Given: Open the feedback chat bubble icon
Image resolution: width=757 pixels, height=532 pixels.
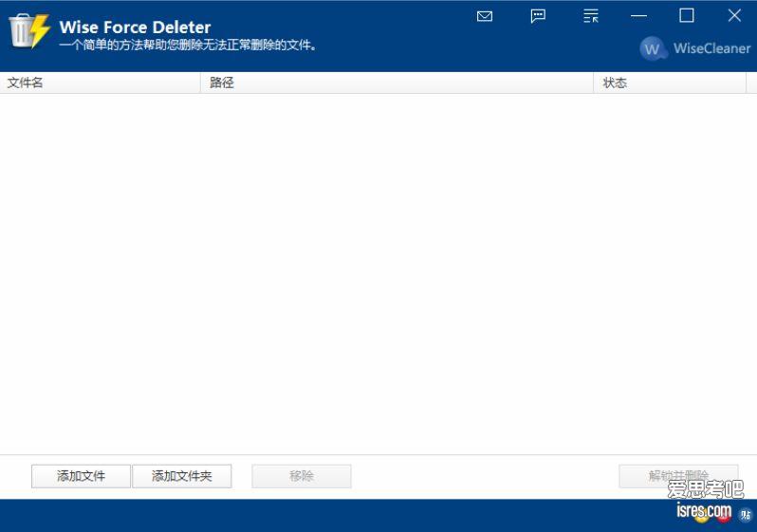Looking at the screenshot, I should coord(538,16).
